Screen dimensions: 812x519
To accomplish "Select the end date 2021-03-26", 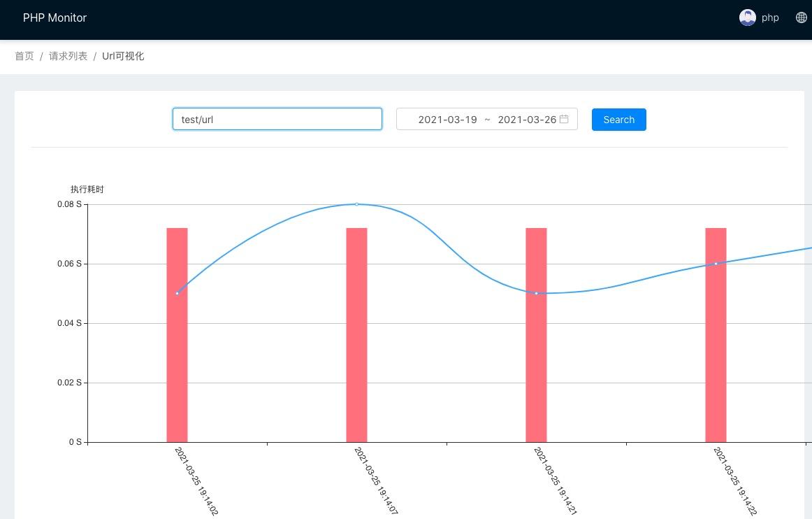I will click(526, 120).
